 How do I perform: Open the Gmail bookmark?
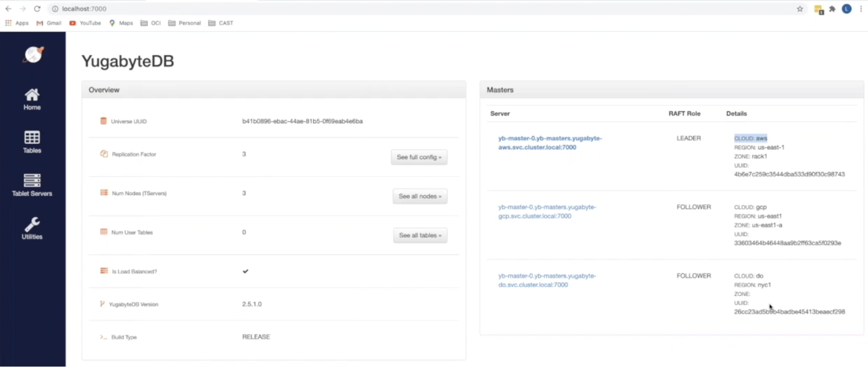49,23
